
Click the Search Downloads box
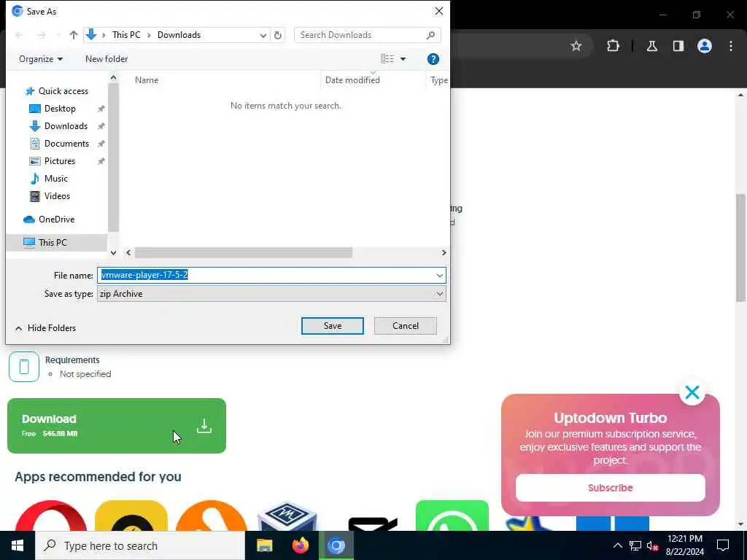point(368,35)
